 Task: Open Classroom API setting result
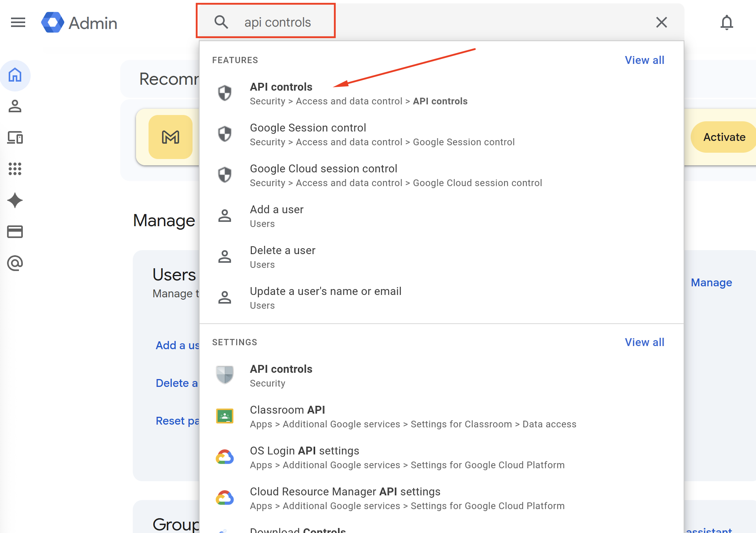[x=441, y=416]
